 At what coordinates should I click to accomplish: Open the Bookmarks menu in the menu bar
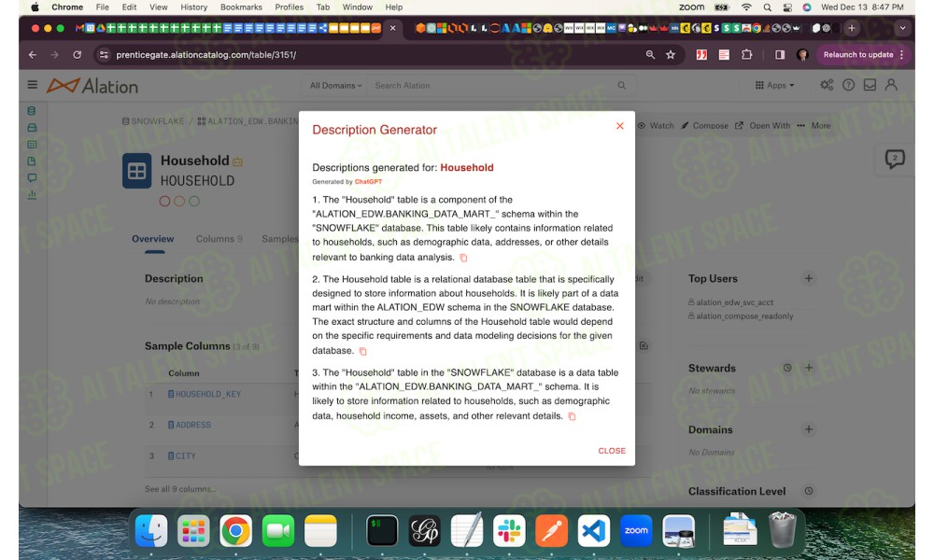[x=241, y=7]
